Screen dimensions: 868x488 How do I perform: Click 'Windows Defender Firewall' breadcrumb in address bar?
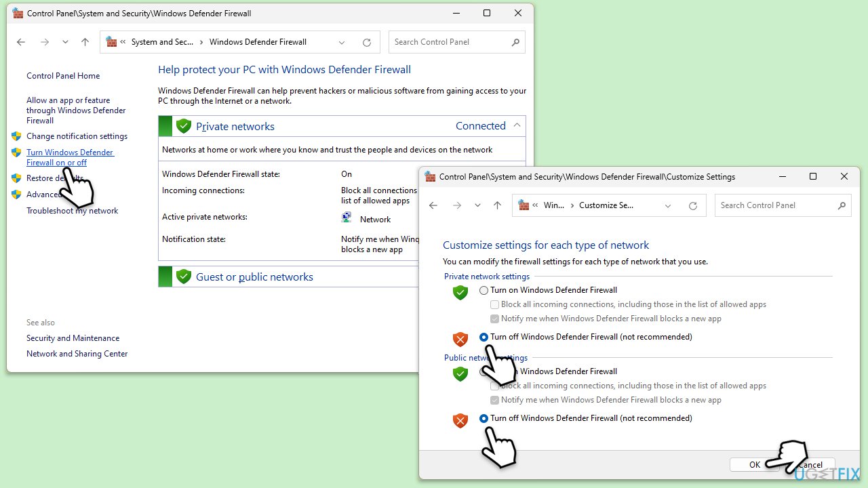click(x=258, y=42)
